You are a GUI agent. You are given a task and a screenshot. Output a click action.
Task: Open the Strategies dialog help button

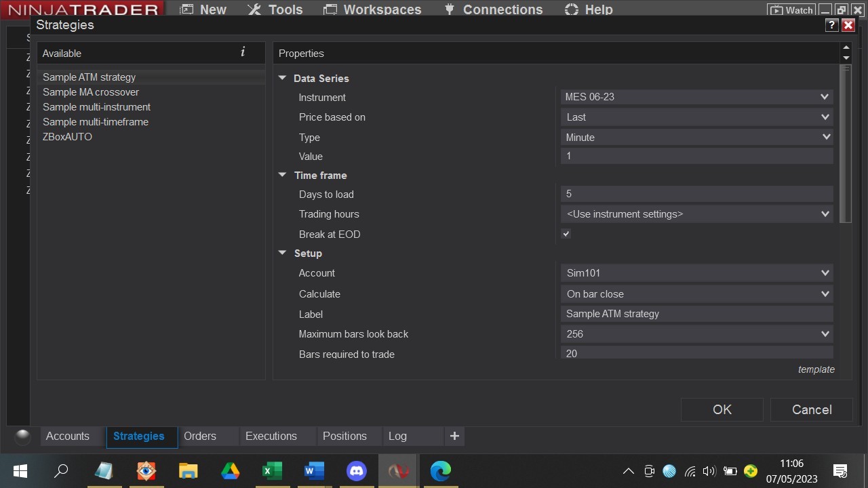(x=832, y=25)
